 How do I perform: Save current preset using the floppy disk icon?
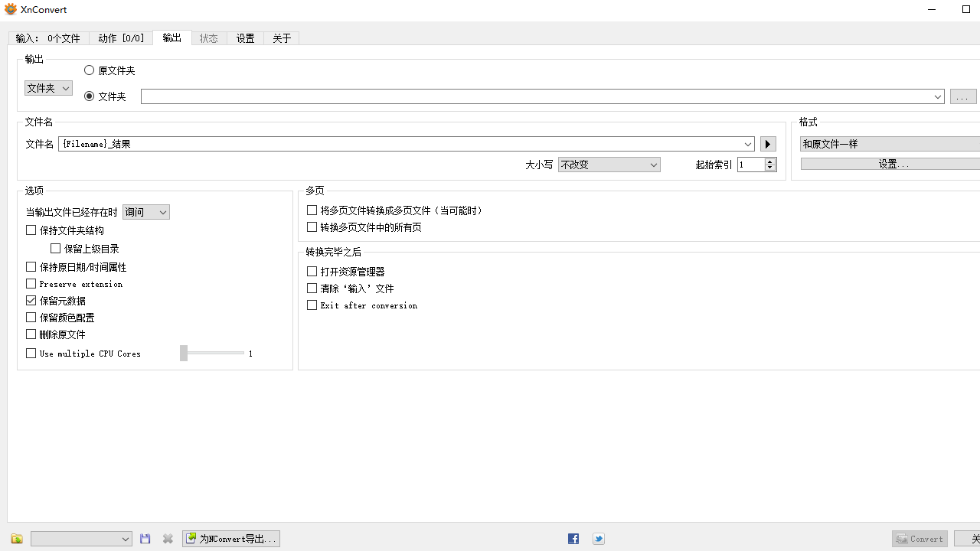pyautogui.click(x=145, y=539)
